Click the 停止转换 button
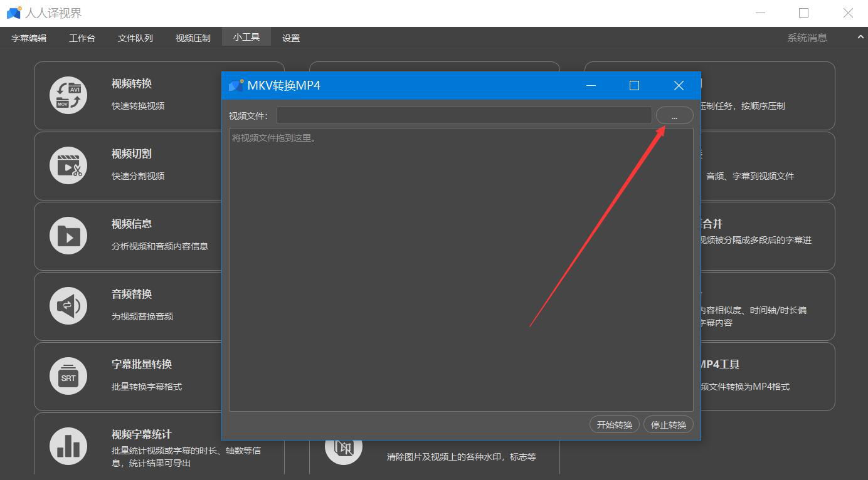 tap(668, 424)
